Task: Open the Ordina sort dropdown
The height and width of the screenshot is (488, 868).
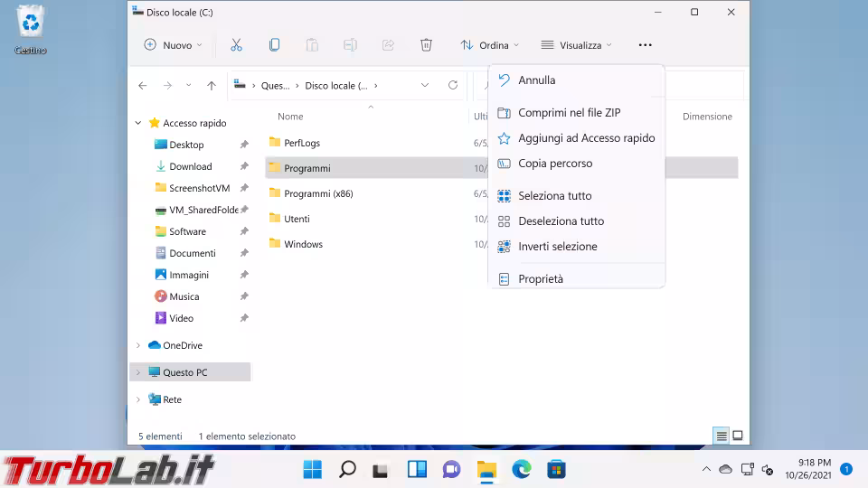Action: click(x=489, y=45)
